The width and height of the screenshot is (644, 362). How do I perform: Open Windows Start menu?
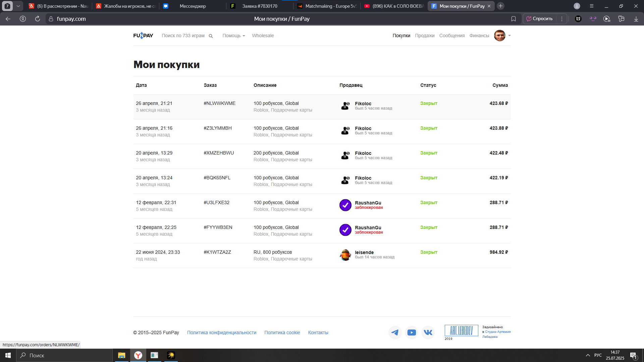8,355
